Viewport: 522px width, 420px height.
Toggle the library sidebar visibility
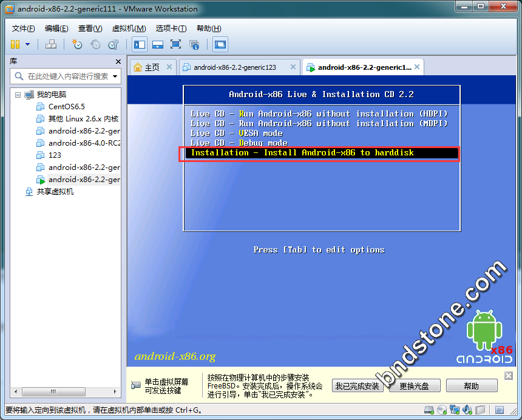click(x=140, y=44)
